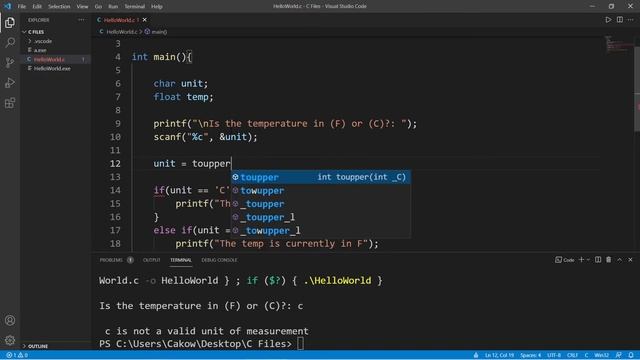The image size is (640, 360).
Task: Open the Edit menu
Action: (x=37, y=7)
